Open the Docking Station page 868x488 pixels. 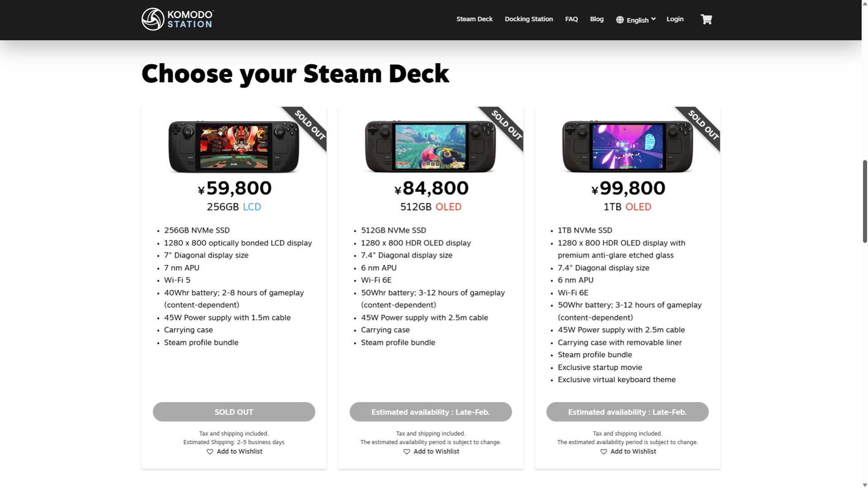coord(528,19)
